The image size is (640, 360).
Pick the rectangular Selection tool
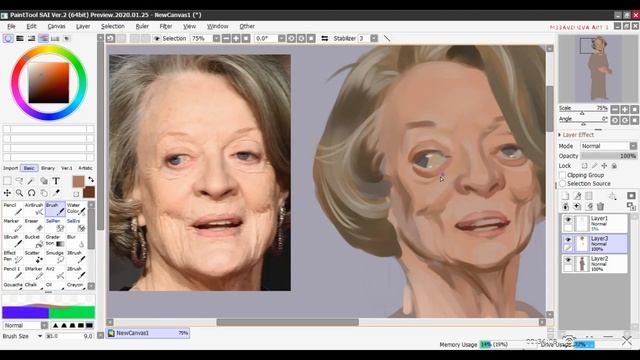click(7, 180)
